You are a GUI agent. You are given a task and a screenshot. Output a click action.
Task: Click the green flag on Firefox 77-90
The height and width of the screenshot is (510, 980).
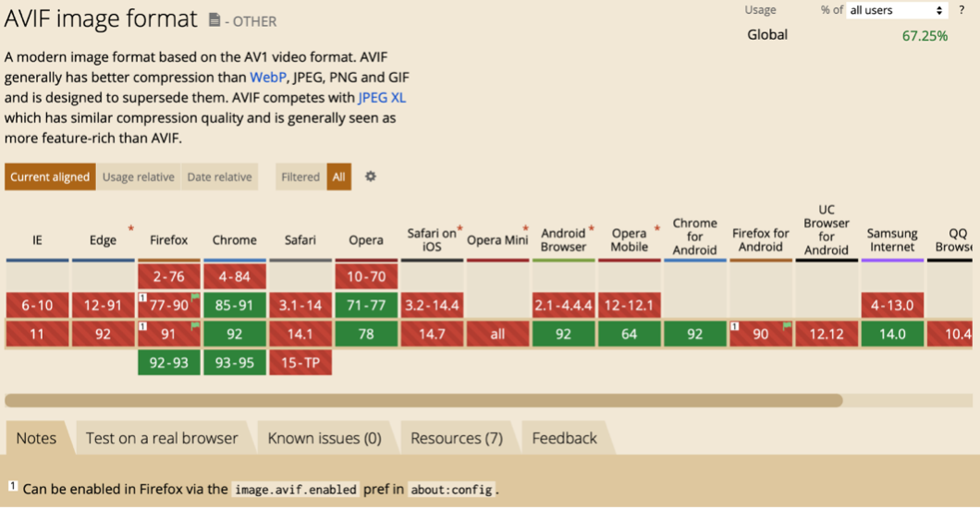click(x=195, y=297)
